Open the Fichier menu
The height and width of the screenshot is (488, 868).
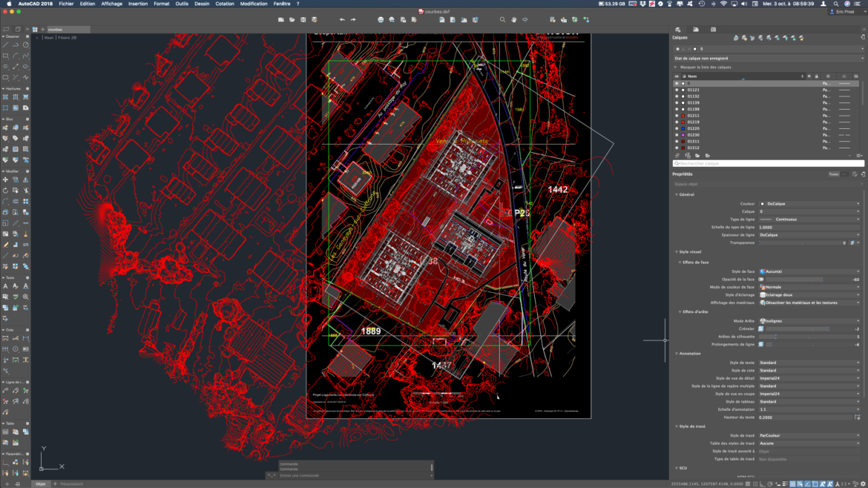(x=66, y=3)
